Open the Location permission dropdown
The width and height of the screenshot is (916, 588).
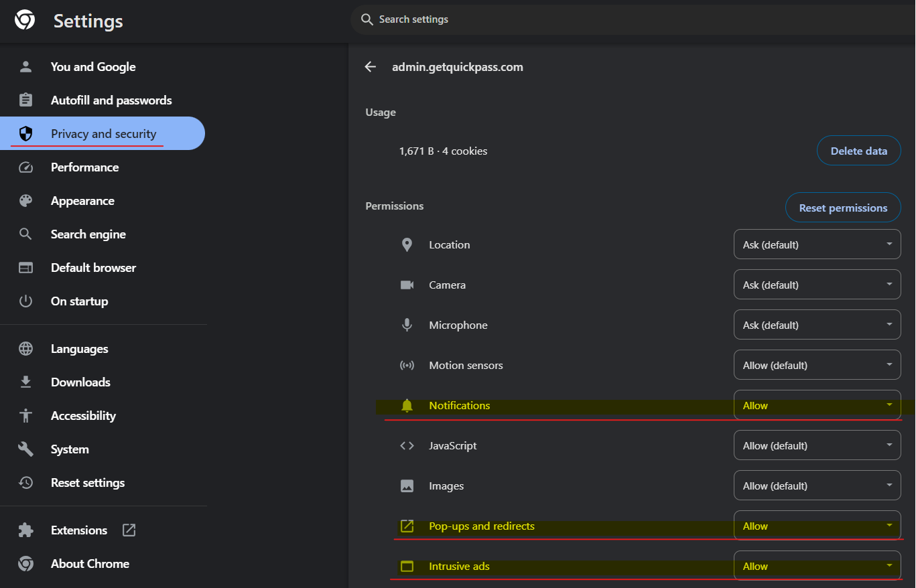(817, 244)
